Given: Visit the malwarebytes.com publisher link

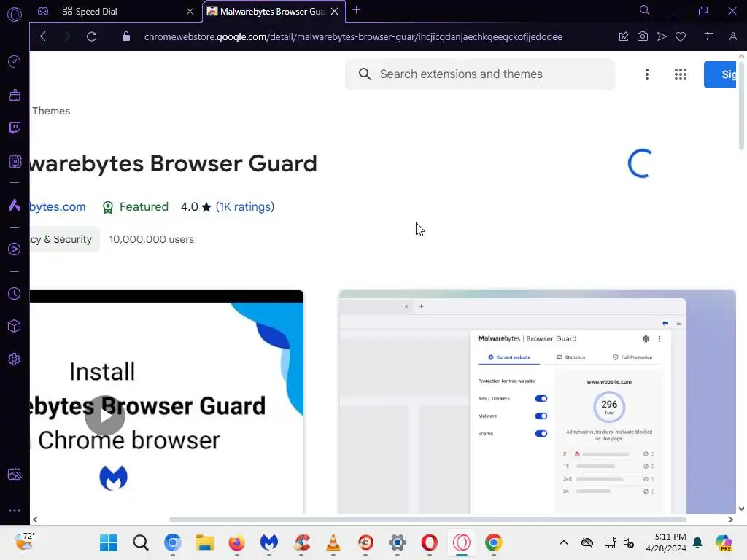Looking at the screenshot, I should (57, 206).
